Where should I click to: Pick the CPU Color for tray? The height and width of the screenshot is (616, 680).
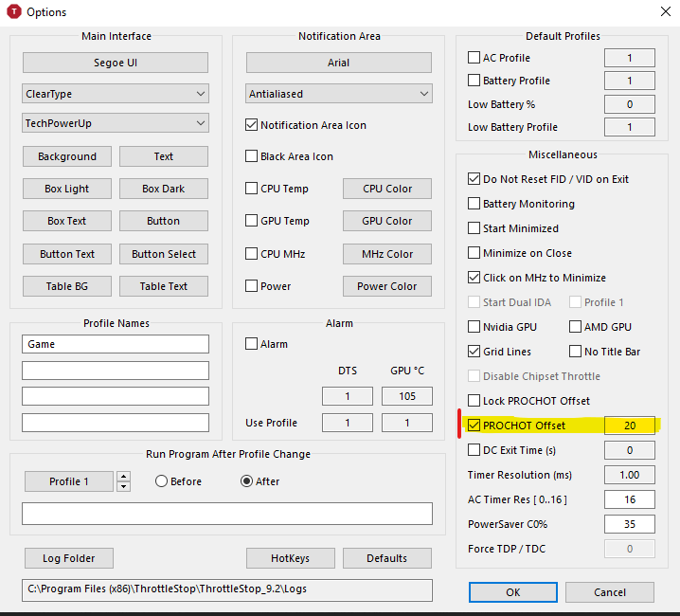(387, 189)
